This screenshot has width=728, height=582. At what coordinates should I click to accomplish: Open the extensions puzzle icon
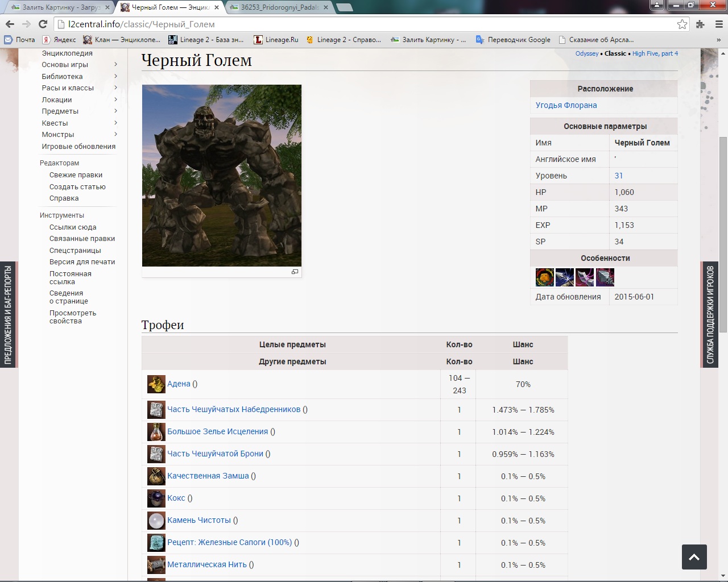click(x=701, y=24)
